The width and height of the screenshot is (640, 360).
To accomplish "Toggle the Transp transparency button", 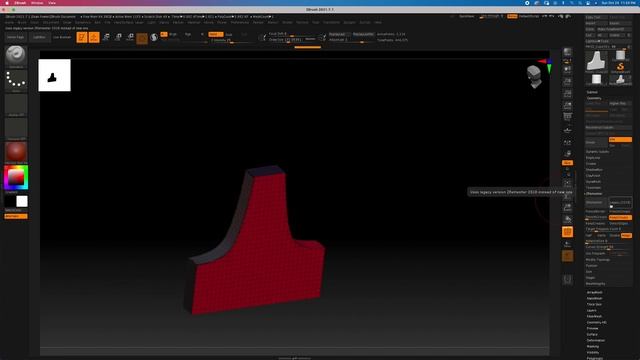I will pos(567,244).
